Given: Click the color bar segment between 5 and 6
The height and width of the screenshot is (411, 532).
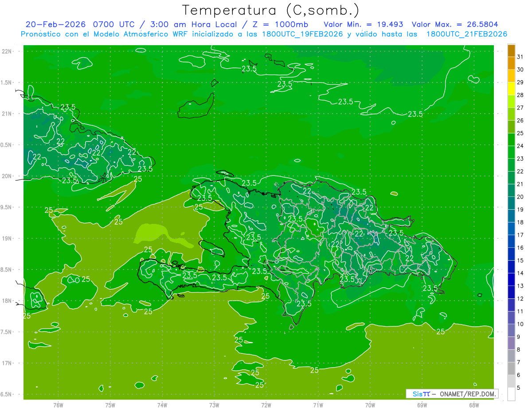Looking at the screenshot, I should tap(511, 381).
